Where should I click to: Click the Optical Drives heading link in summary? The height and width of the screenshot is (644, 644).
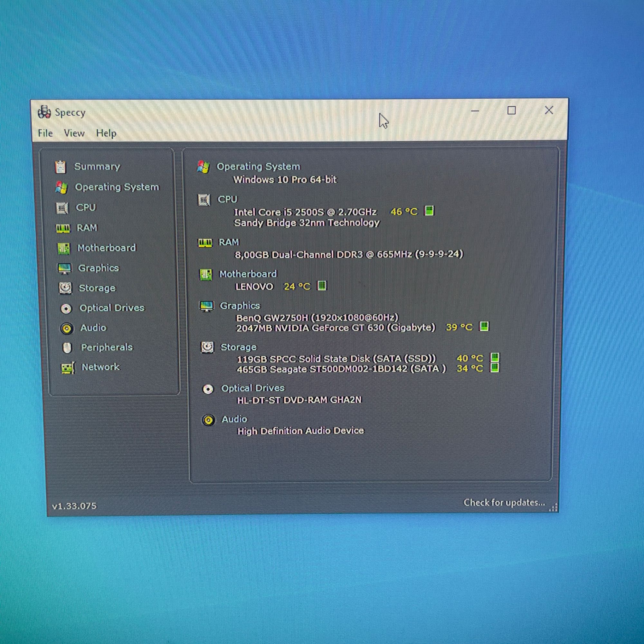pos(253,388)
